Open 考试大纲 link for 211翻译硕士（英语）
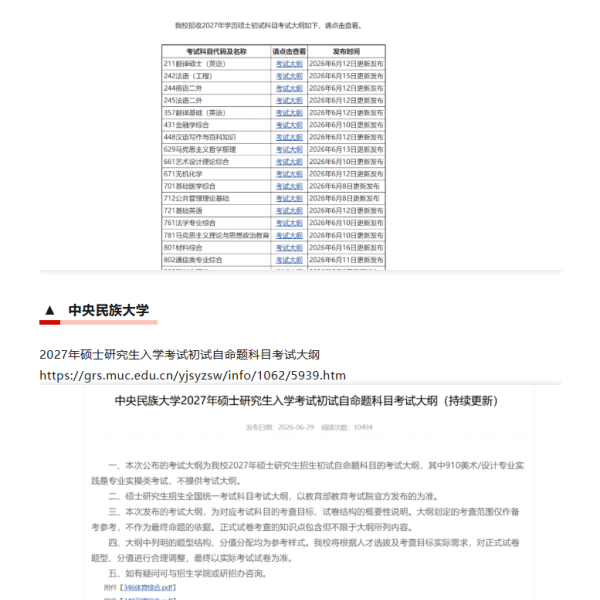The width and height of the screenshot is (600, 600). coord(289,64)
